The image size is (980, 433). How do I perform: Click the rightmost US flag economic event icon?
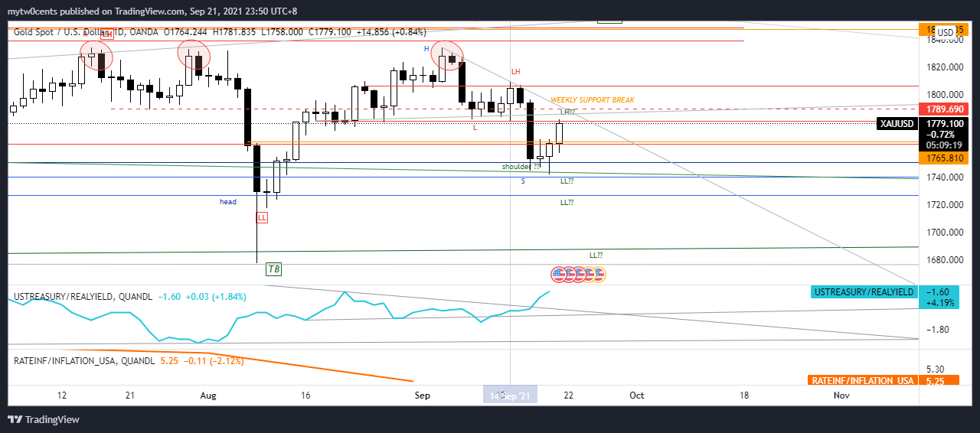(x=599, y=273)
